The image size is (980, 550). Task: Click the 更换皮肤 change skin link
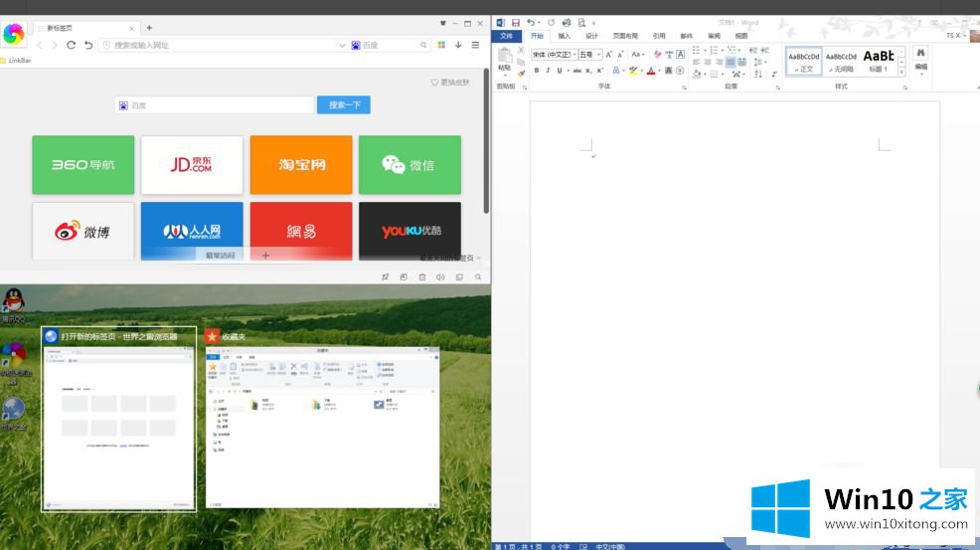[450, 83]
